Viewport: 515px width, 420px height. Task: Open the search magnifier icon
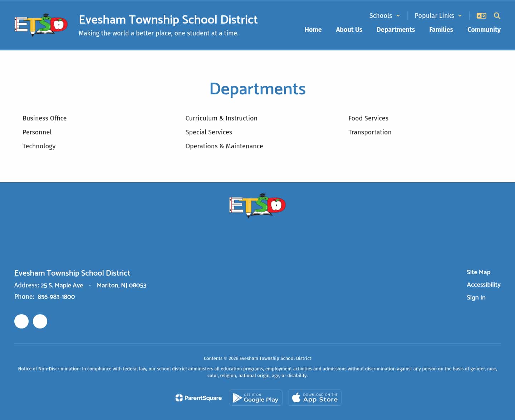pos(497,16)
